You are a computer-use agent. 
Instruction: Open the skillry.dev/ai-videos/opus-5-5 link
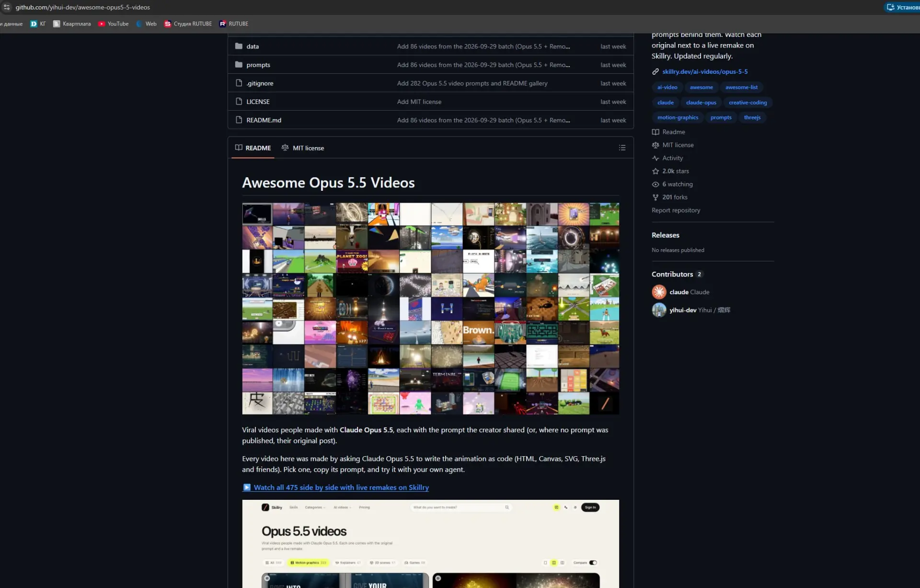[705, 71]
